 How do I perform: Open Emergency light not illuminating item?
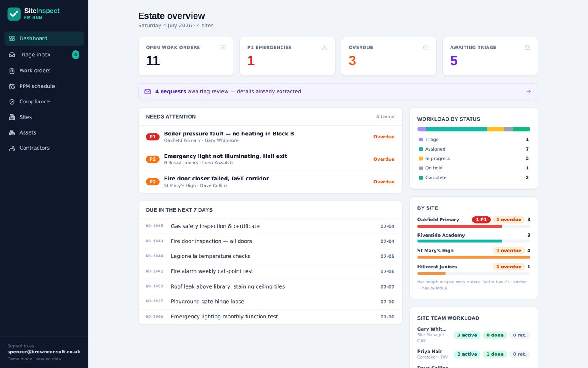[270, 159]
